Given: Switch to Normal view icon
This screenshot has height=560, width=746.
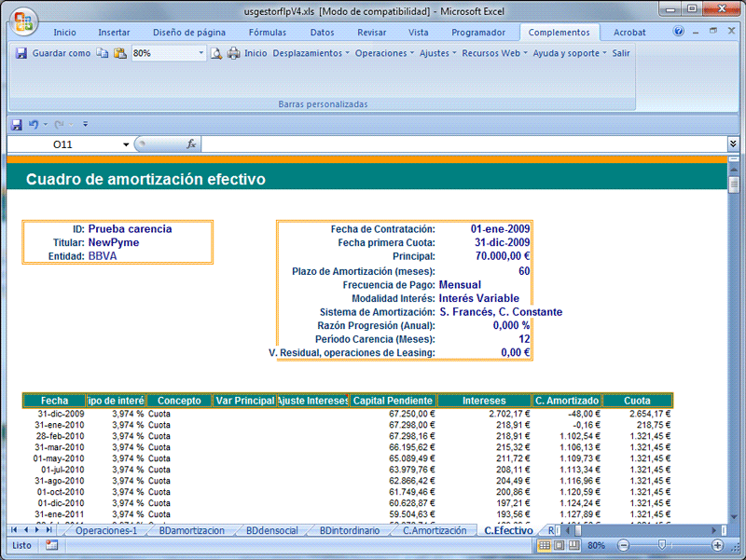Looking at the screenshot, I should click(545, 545).
